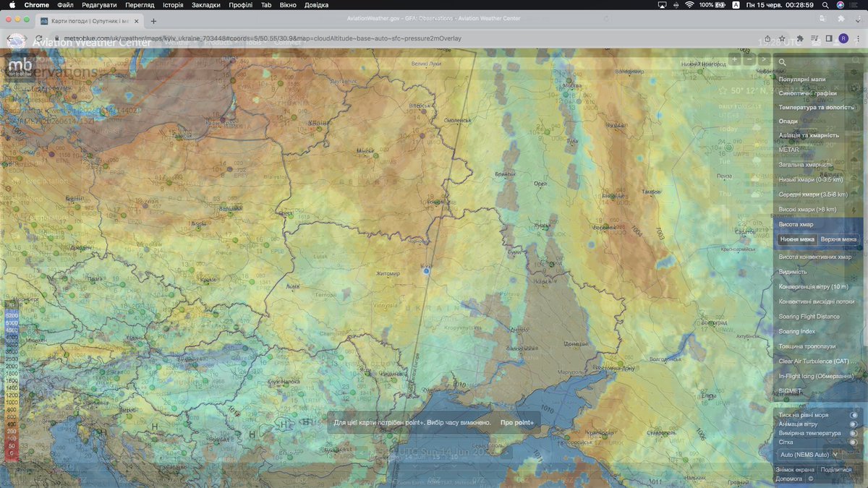Select Низькі хмари (0-3.5 km) map
Image resolution: width=868 pixels, height=488 pixels.
tap(811, 179)
